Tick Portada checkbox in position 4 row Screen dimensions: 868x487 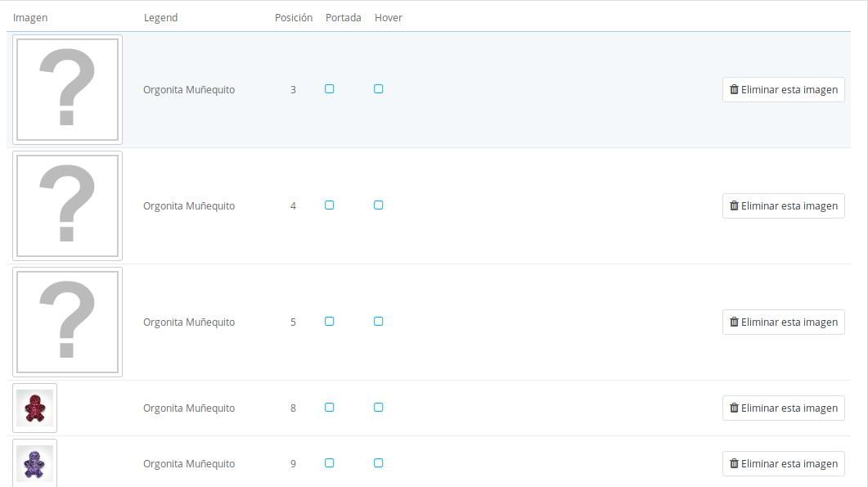(x=330, y=205)
